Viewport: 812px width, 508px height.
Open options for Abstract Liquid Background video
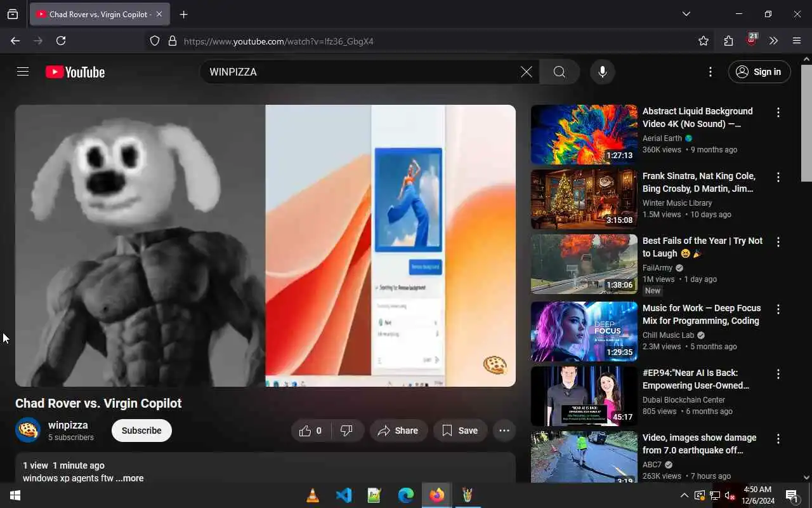[778, 112]
